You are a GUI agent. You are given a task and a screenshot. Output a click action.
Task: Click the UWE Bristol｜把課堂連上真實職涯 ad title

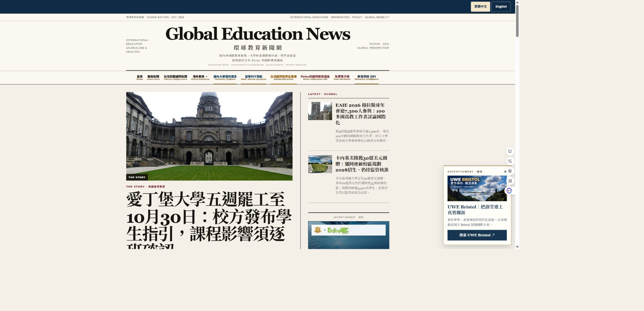475,210
